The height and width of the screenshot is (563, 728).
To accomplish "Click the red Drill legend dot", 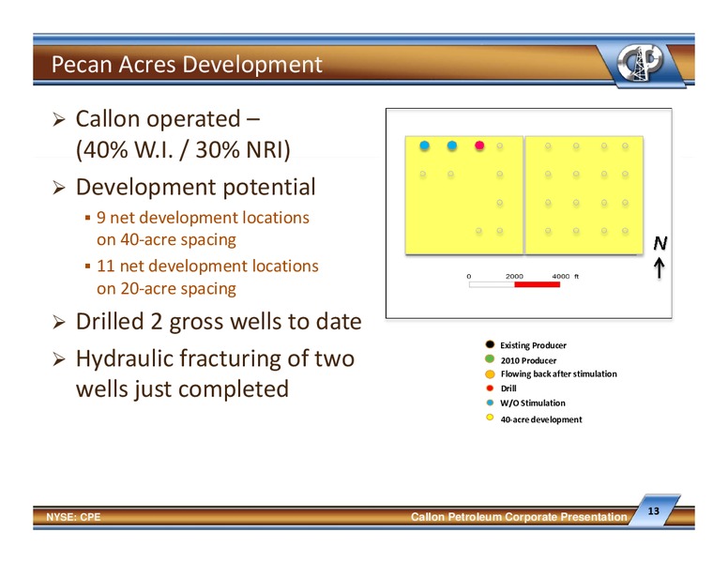I will (x=490, y=388).
